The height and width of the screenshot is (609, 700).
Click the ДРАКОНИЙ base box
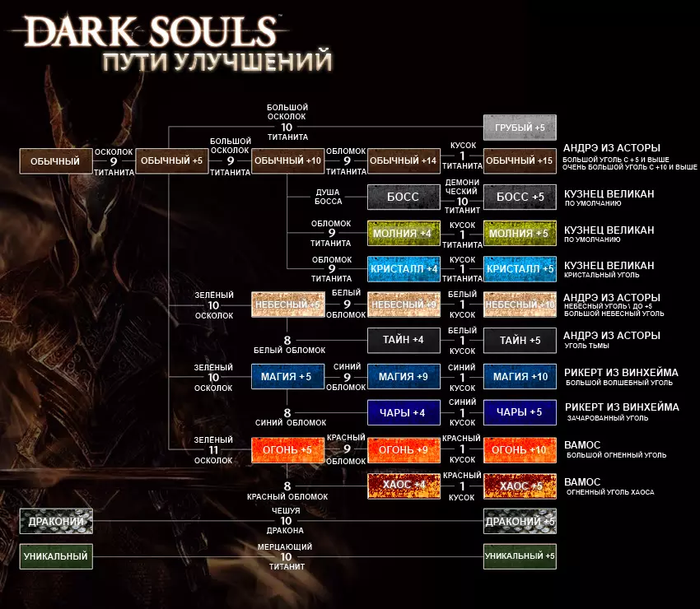click(x=56, y=521)
